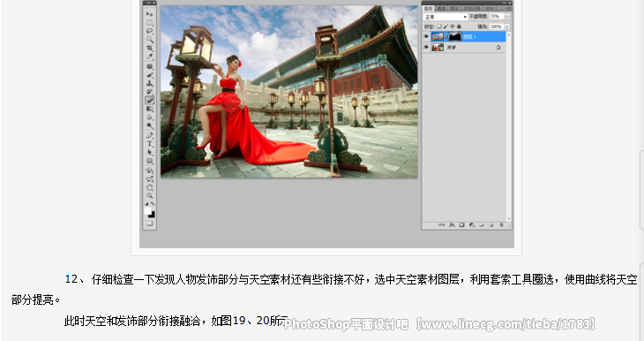Select the Blur tool
This screenshot has width=644, height=341.
(149, 117)
